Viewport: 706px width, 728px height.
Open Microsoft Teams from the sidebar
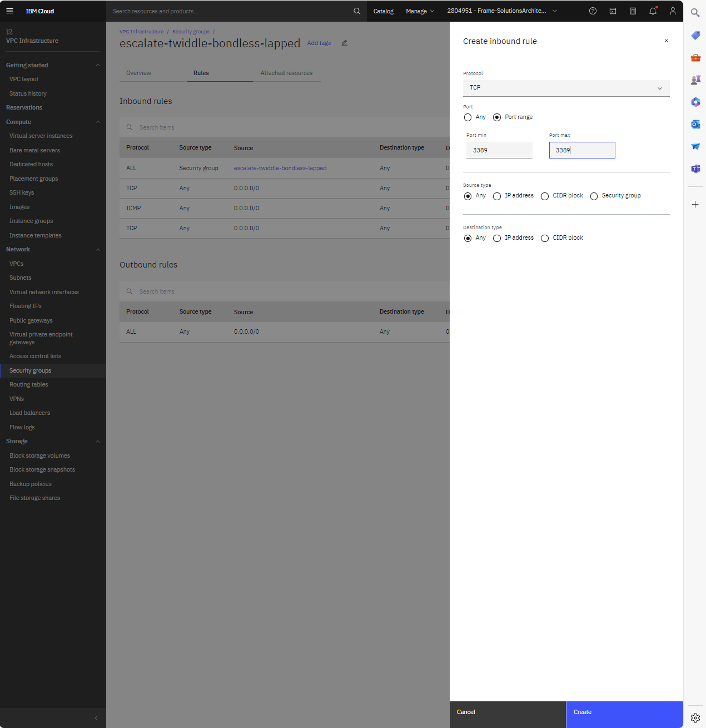pyautogui.click(x=695, y=169)
